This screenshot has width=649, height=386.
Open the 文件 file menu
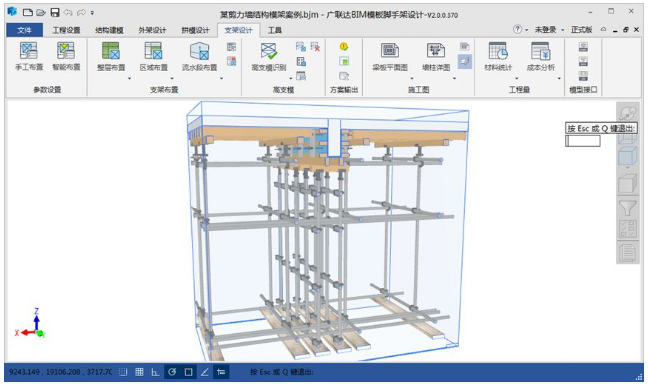click(x=24, y=30)
